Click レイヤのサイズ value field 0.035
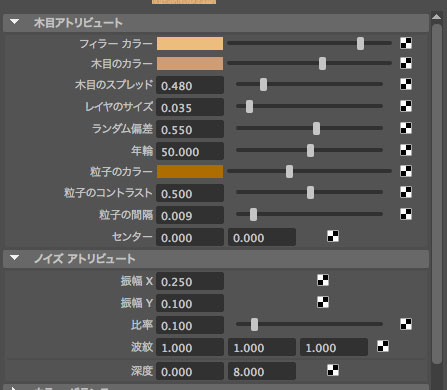 (x=190, y=107)
